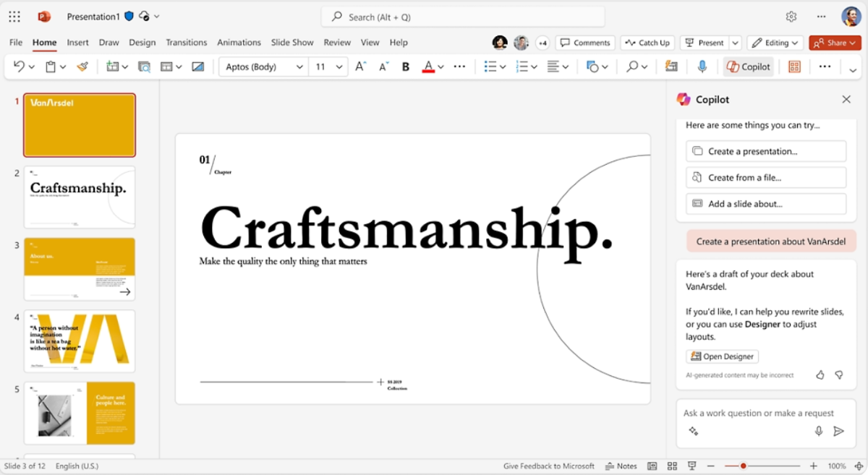
Task: Switch to the Insert tab
Action: click(77, 43)
